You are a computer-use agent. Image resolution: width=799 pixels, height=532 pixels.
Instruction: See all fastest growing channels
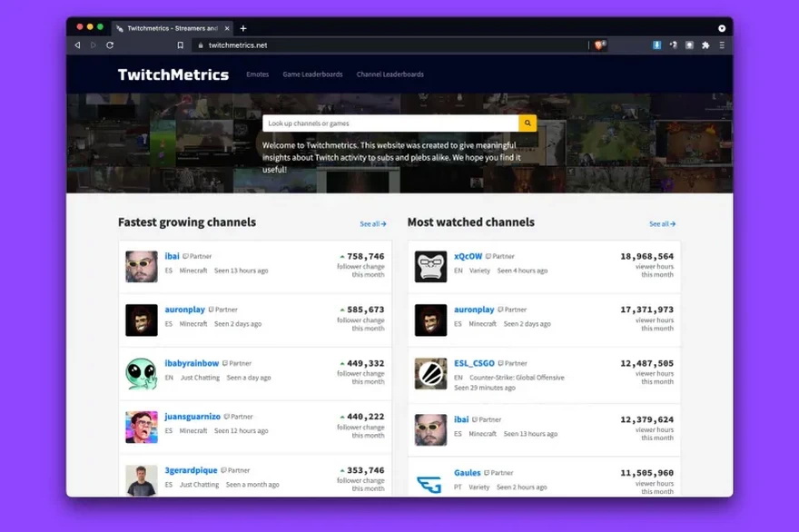pyautogui.click(x=373, y=223)
